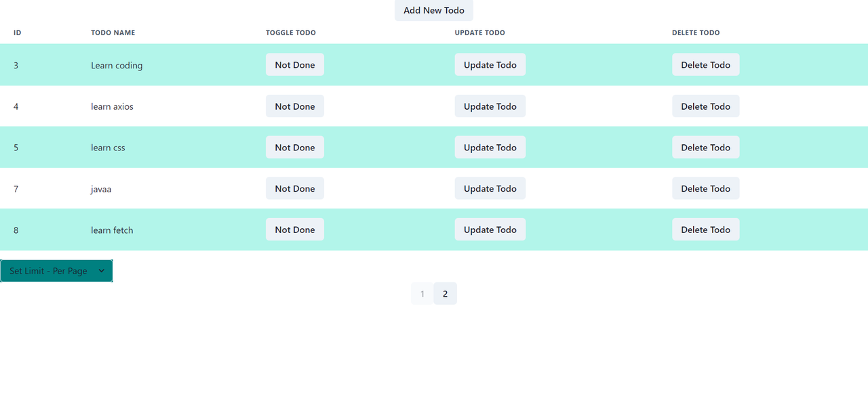The width and height of the screenshot is (868, 403).
Task: Delete Todo for javaa row
Action: pyautogui.click(x=706, y=188)
